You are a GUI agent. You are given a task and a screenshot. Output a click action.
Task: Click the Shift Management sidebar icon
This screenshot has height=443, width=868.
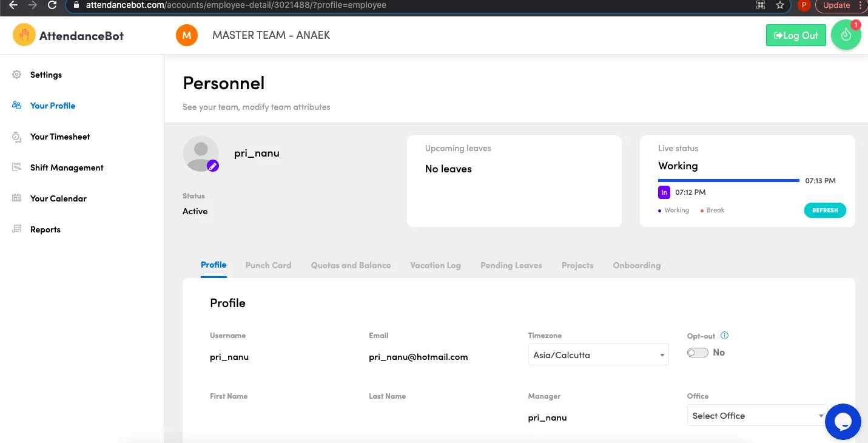pyautogui.click(x=17, y=167)
